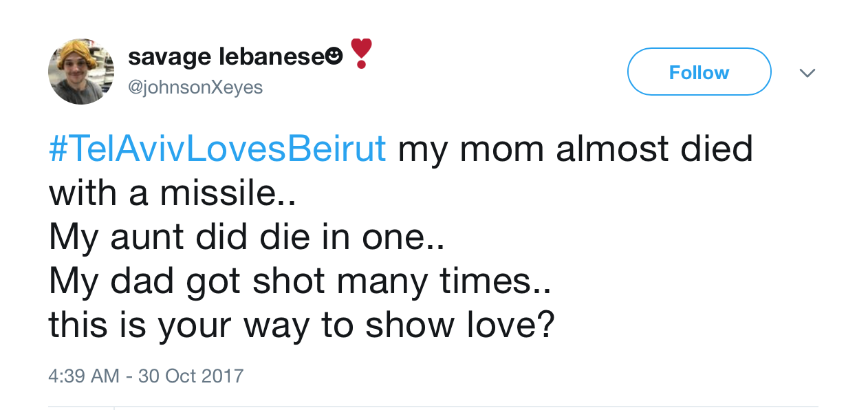Image resolution: width=868 pixels, height=410 pixels.
Task: Click the line 'My dad got shot many times..'
Action: pos(299,281)
